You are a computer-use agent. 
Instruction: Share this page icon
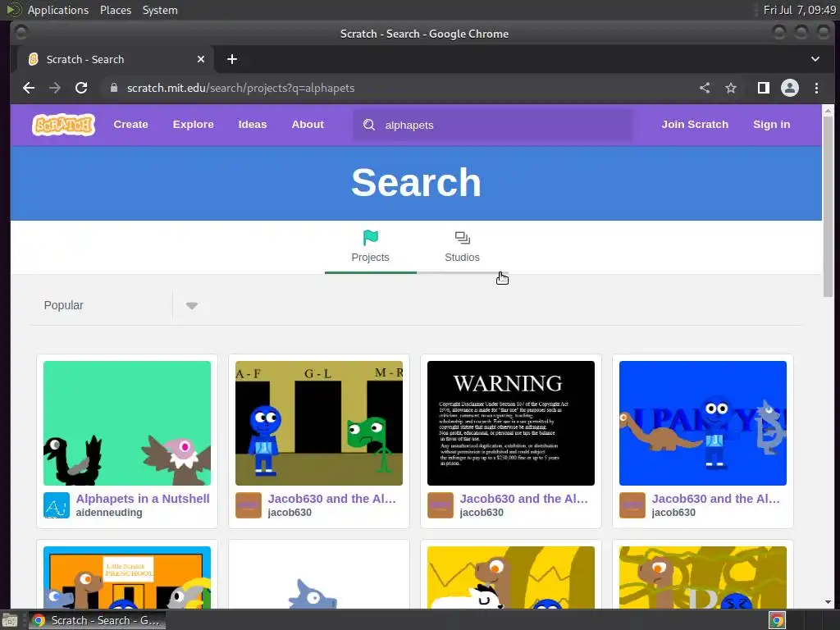[x=705, y=88]
